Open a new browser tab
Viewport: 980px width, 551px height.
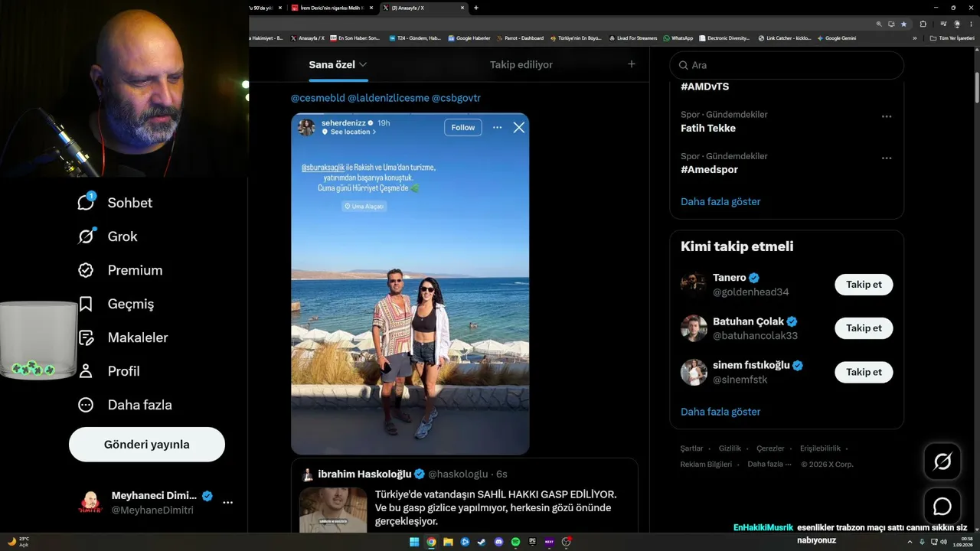476,8
